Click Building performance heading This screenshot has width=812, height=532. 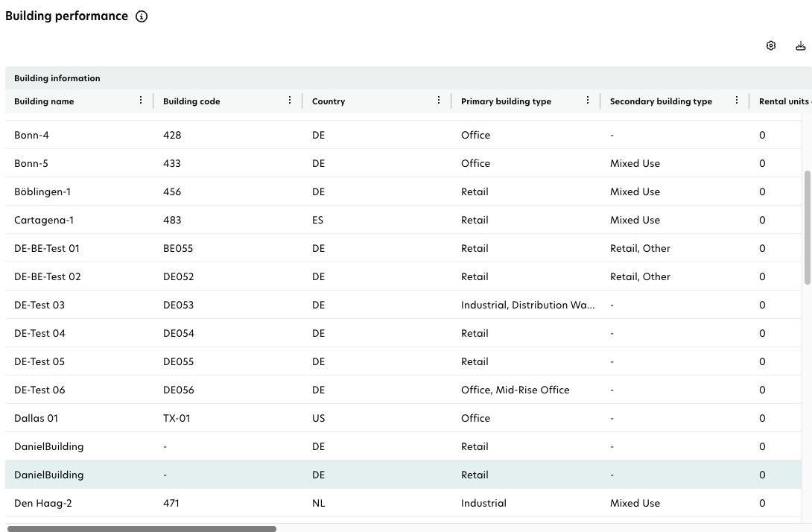point(66,16)
